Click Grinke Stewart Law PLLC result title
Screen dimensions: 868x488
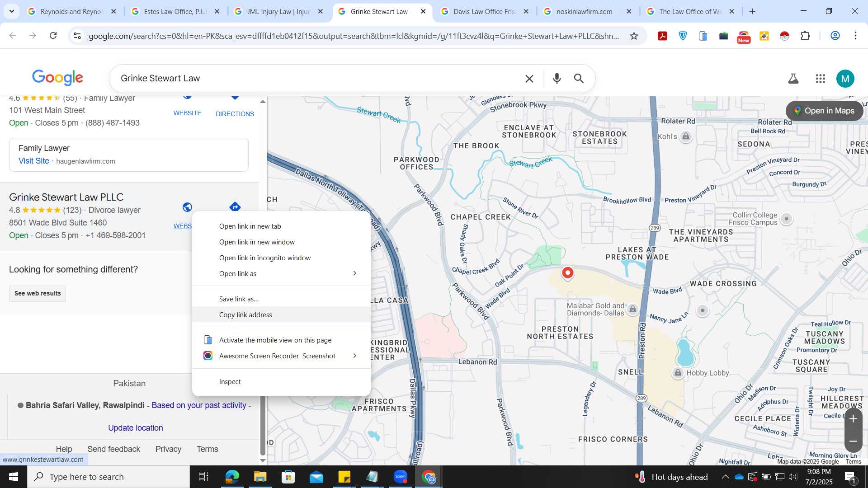(x=66, y=197)
